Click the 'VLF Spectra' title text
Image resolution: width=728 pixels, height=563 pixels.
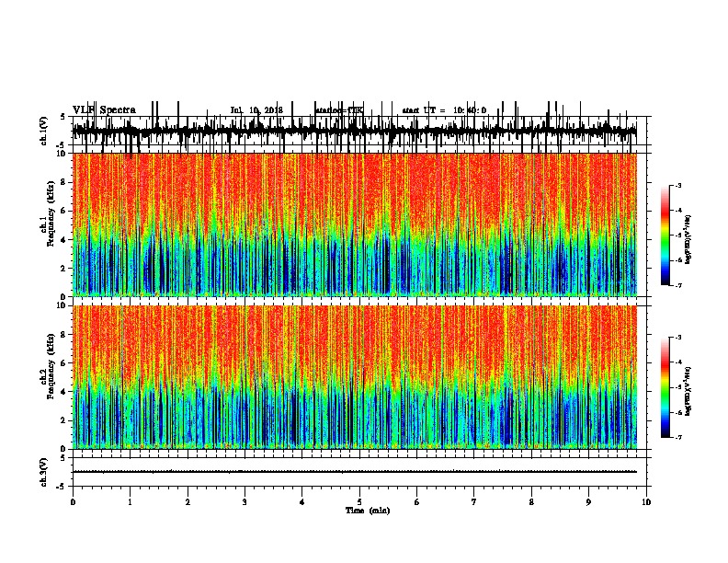coord(104,110)
